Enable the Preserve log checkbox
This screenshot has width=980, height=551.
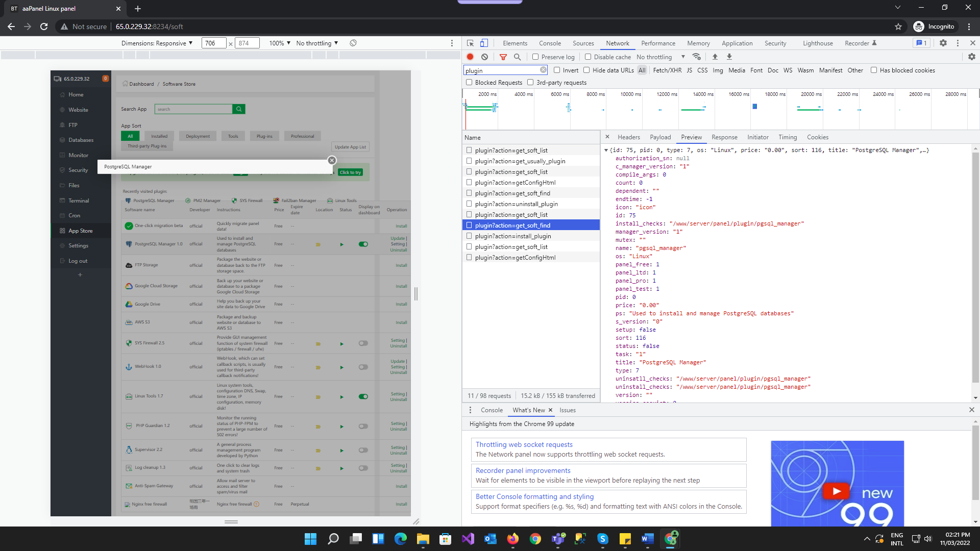(535, 57)
